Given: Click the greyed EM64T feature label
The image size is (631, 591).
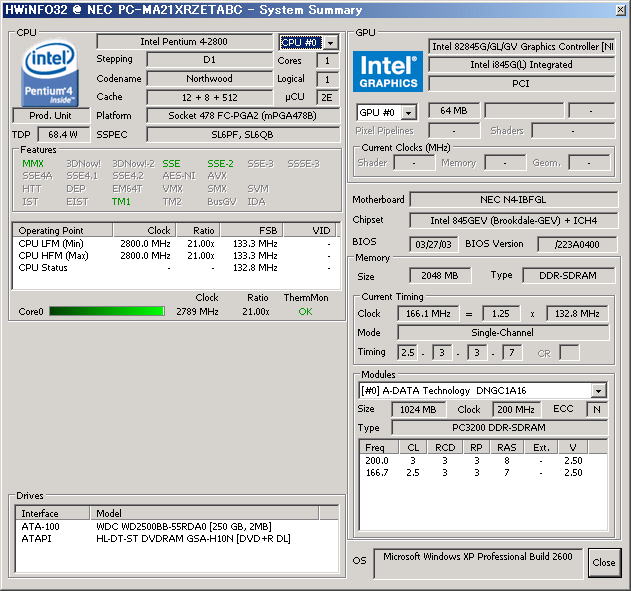Looking at the screenshot, I should 127,189.
